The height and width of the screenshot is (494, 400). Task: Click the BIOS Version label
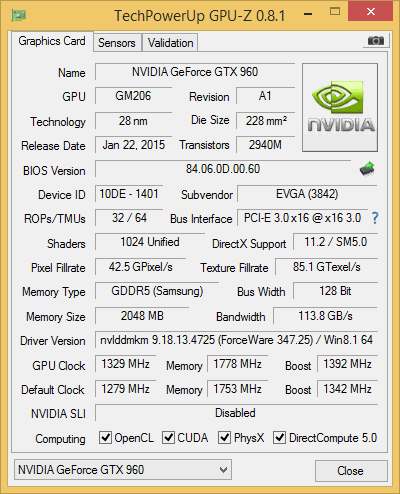click(x=54, y=171)
